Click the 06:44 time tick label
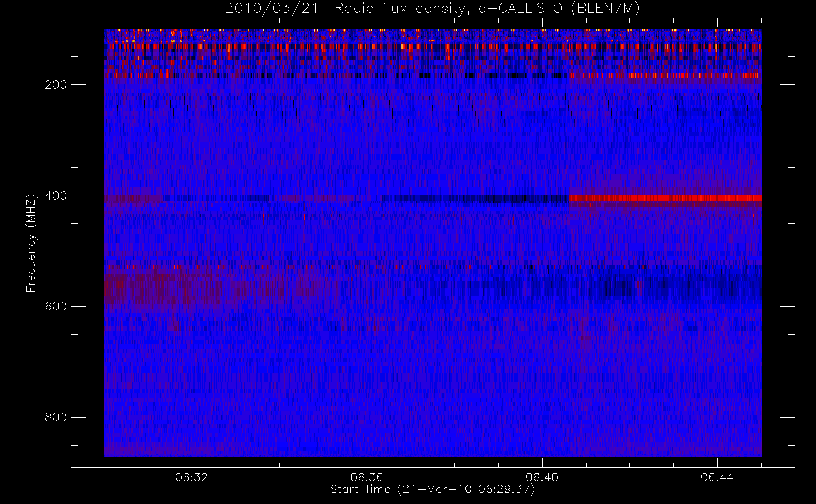The width and height of the screenshot is (816, 504). coord(717,477)
